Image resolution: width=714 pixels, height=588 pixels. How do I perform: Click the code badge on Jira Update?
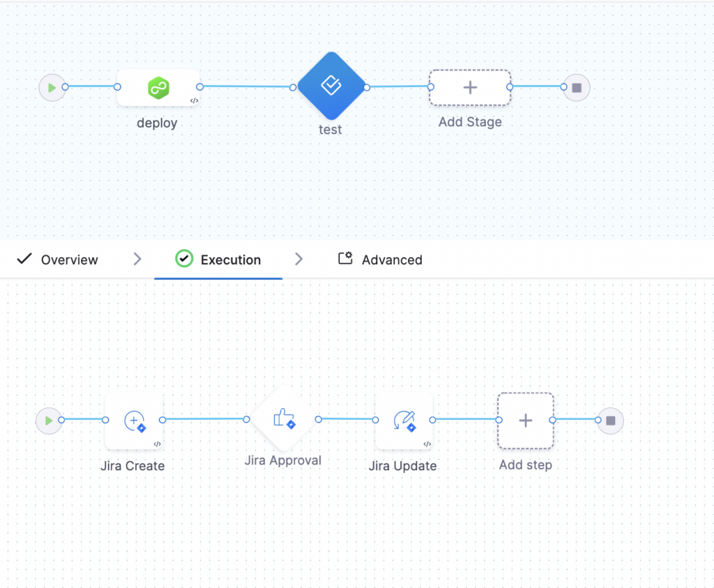tap(427, 444)
